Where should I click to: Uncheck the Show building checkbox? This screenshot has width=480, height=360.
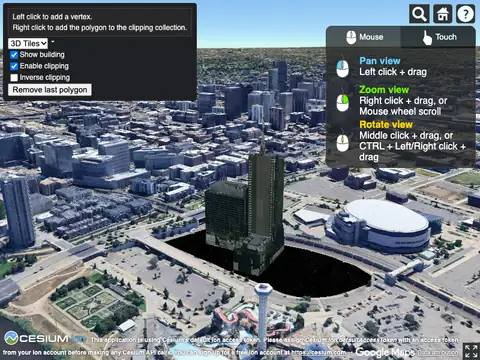coord(14,55)
